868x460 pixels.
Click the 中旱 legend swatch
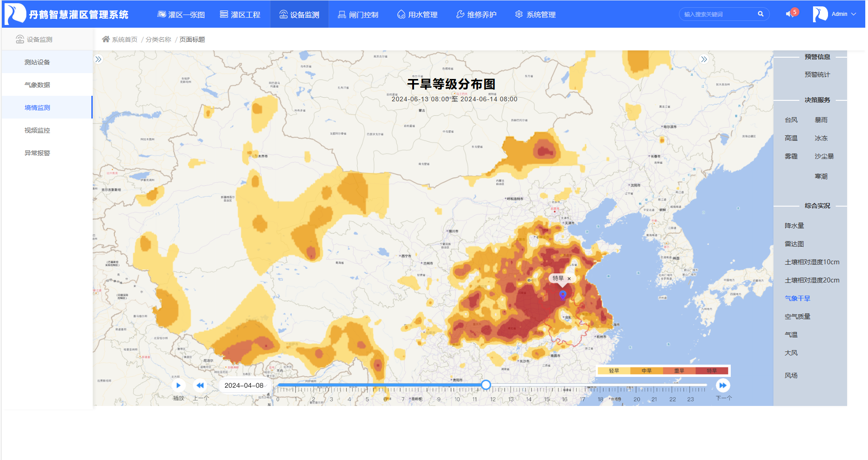(x=647, y=371)
